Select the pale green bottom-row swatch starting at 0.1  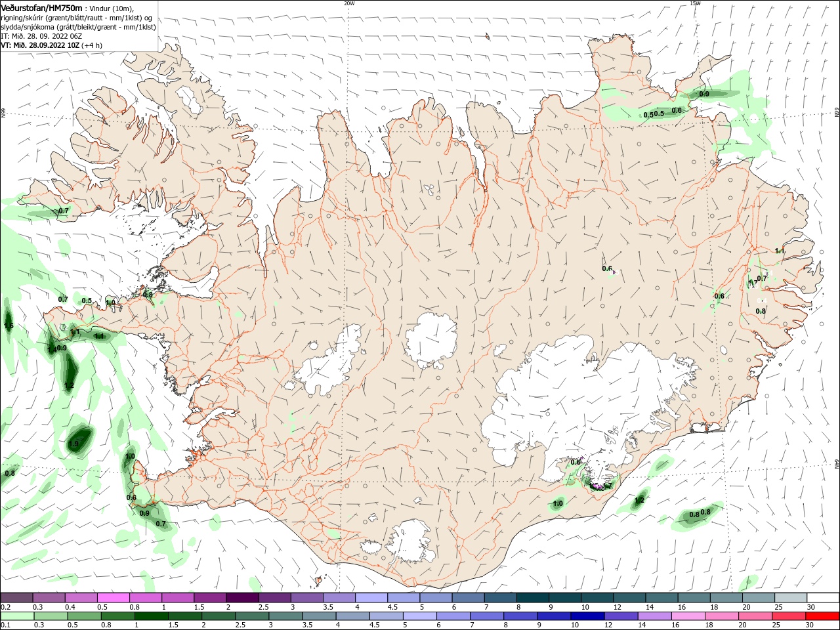tap(17, 616)
